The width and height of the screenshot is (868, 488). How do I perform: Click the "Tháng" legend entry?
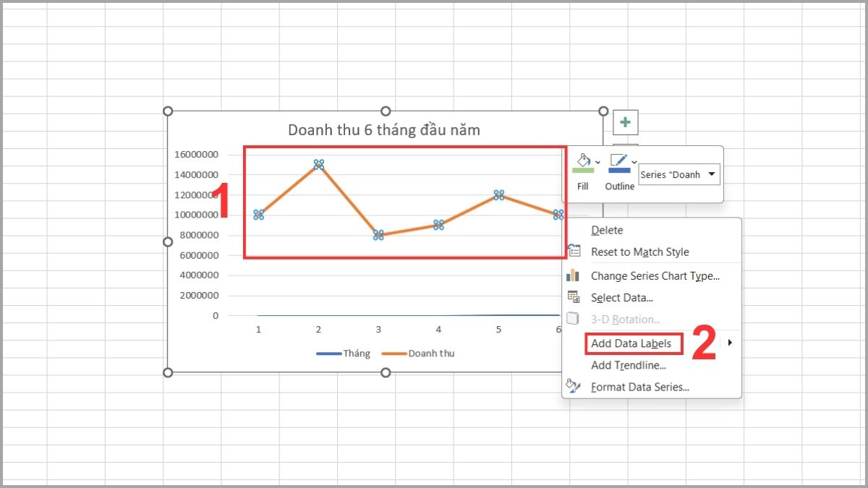point(343,354)
